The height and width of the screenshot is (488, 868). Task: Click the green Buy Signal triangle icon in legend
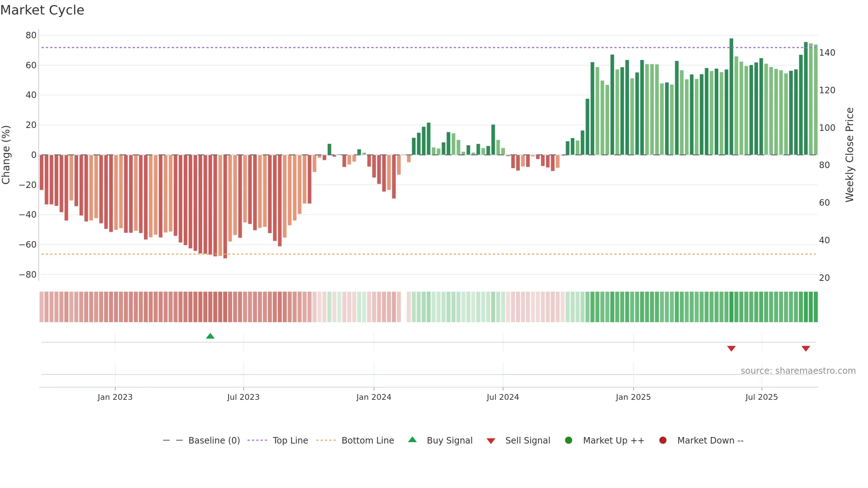point(412,440)
